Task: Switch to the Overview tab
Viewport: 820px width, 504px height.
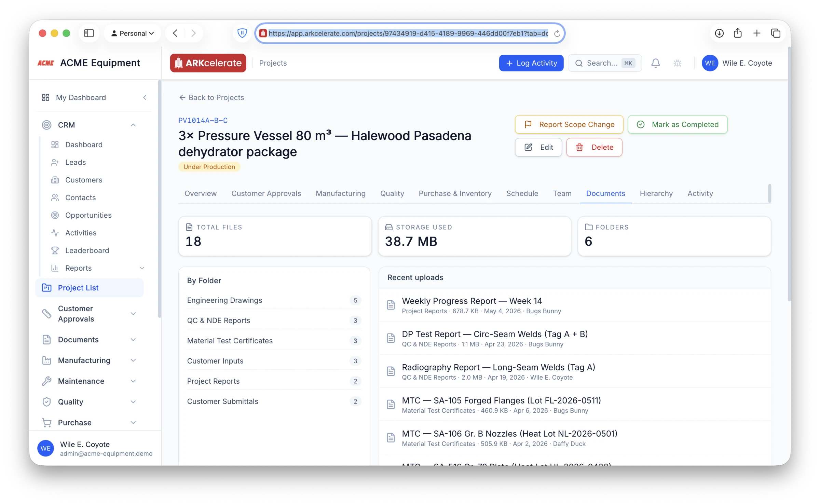Action: pyautogui.click(x=201, y=194)
